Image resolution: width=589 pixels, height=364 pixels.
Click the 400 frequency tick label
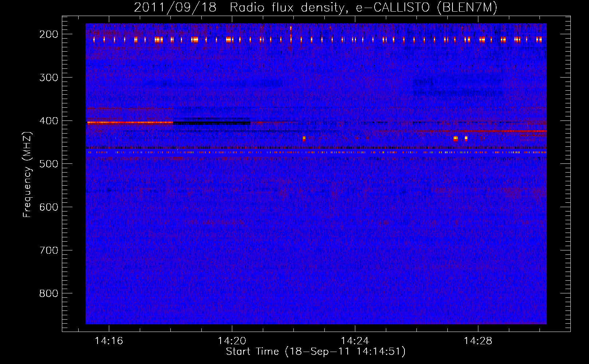[x=49, y=121]
